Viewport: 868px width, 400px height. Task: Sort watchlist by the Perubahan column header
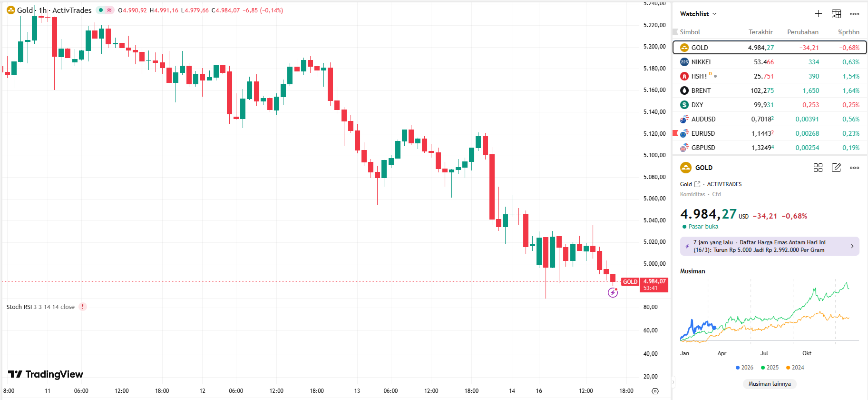coord(802,32)
